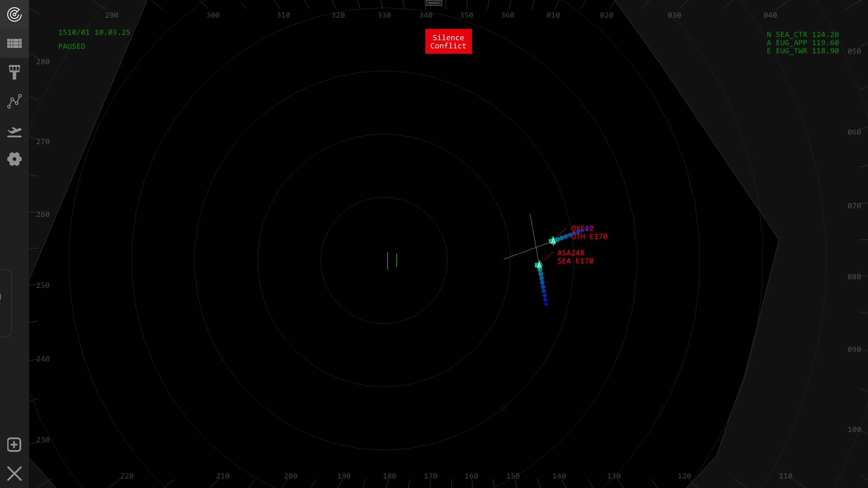
Task: Expand the top drag handle panel
Action: coord(434,3)
